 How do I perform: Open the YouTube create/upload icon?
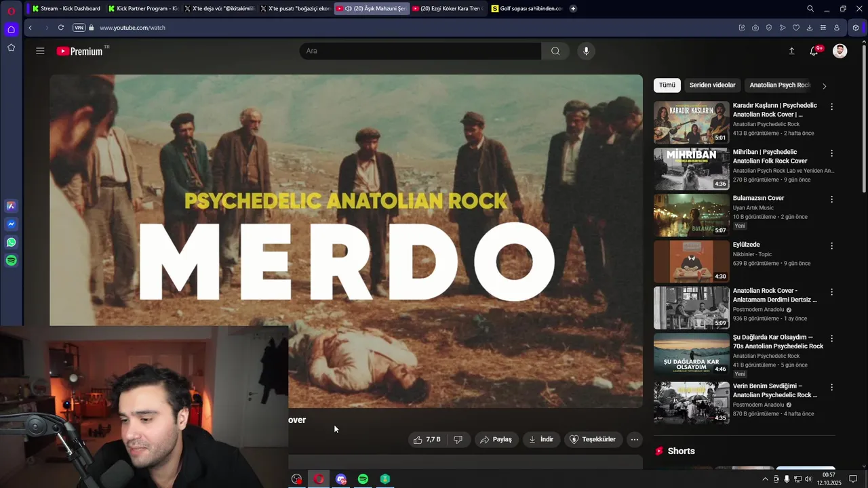coord(791,51)
